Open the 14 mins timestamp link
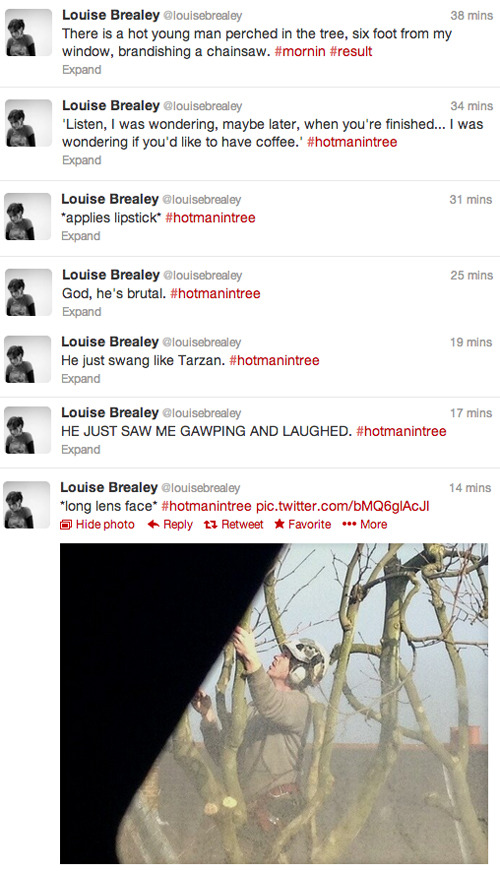Viewport: 500px width, 871px height. pyautogui.click(x=470, y=488)
